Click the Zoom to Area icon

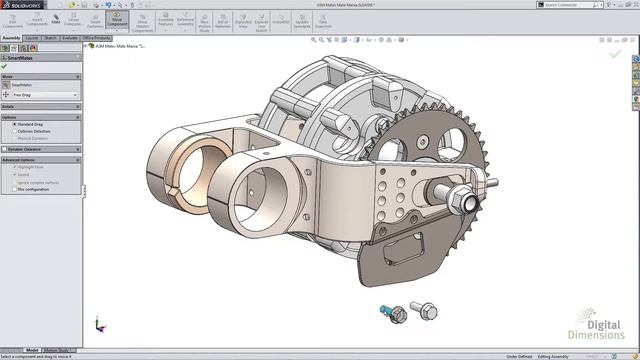pyautogui.click(x=321, y=40)
